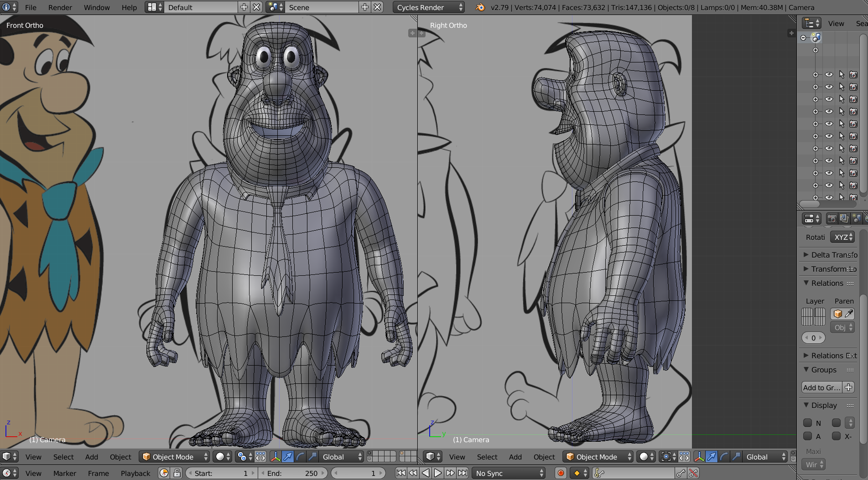The height and width of the screenshot is (480, 868).
Task: Open the Cycles Render engine dropdown
Action: coord(429,7)
